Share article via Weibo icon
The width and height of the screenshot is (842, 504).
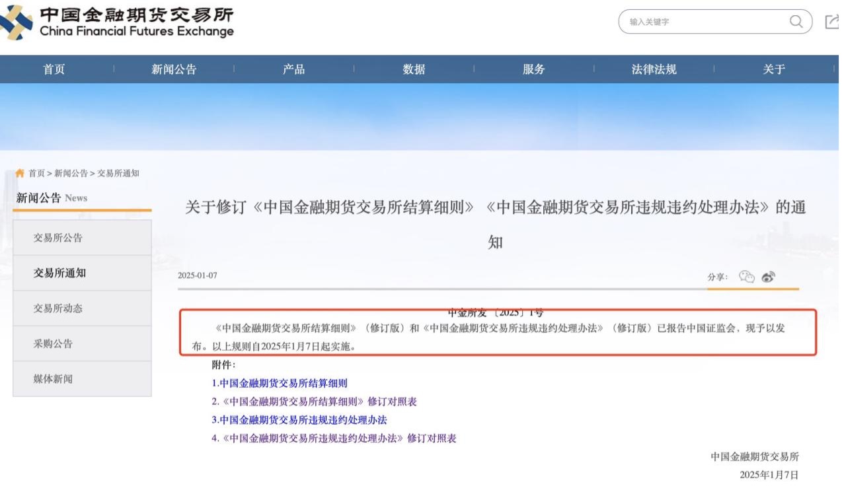click(x=768, y=277)
